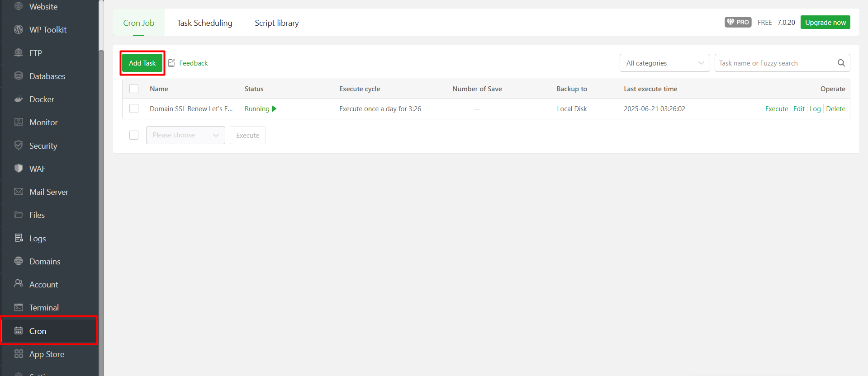This screenshot has height=376, width=868.
Task: Click the search magnifier icon
Action: coord(841,63)
